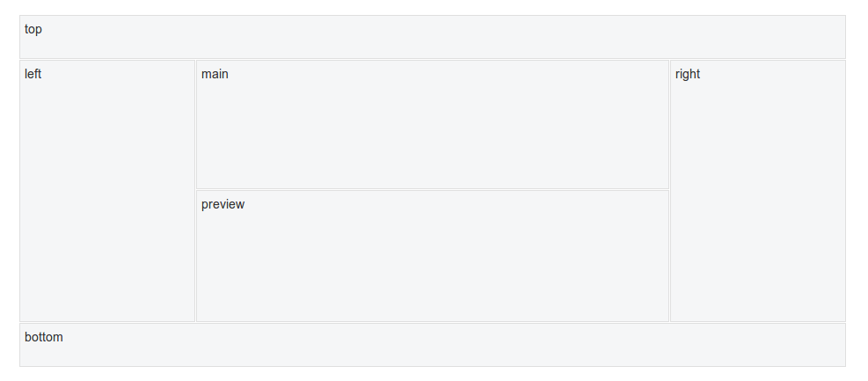Focus the empty center of main panel
868x381 pixels.
click(433, 125)
